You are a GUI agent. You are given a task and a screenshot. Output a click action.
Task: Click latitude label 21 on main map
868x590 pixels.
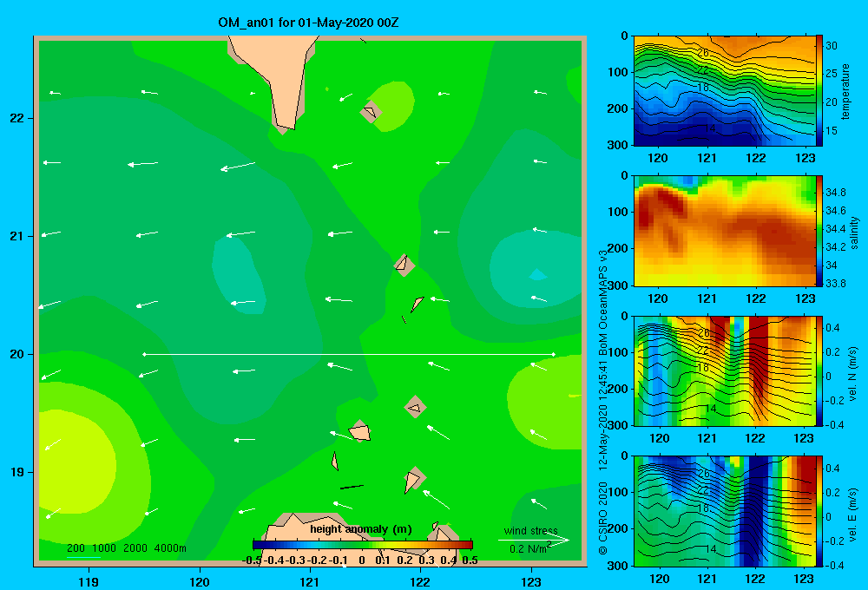[17, 236]
